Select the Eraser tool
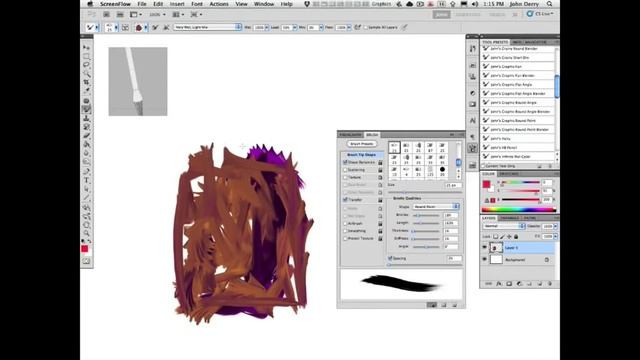 pos(87,136)
